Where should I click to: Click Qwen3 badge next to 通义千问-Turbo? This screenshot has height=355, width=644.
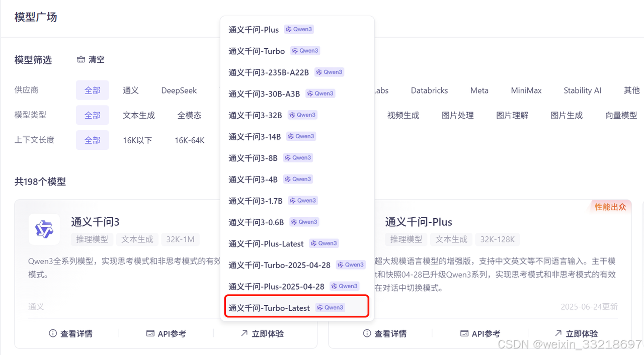point(305,51)
